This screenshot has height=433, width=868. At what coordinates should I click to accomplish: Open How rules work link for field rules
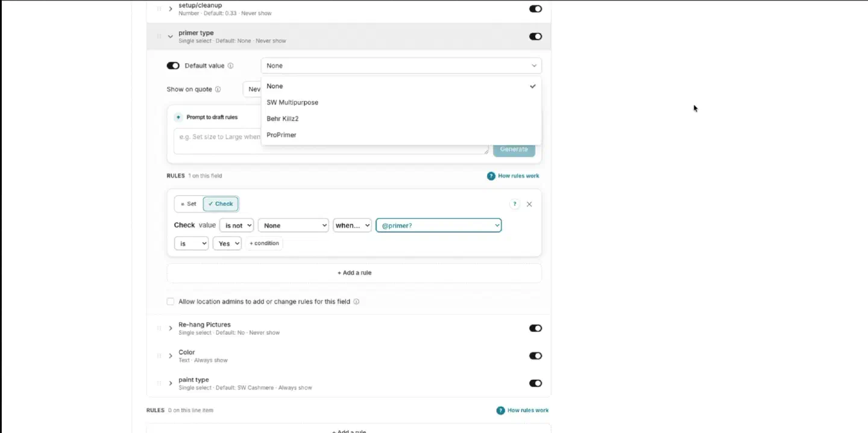[518, 176]
